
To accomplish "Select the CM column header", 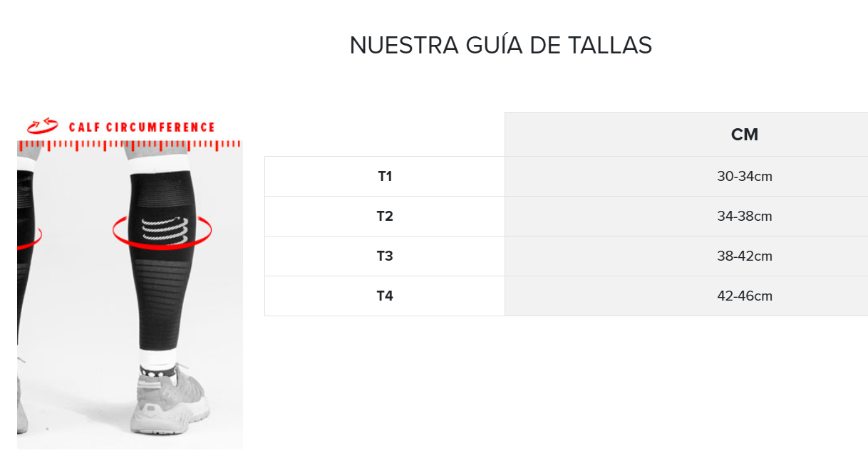I will click(x=744, y=135).
